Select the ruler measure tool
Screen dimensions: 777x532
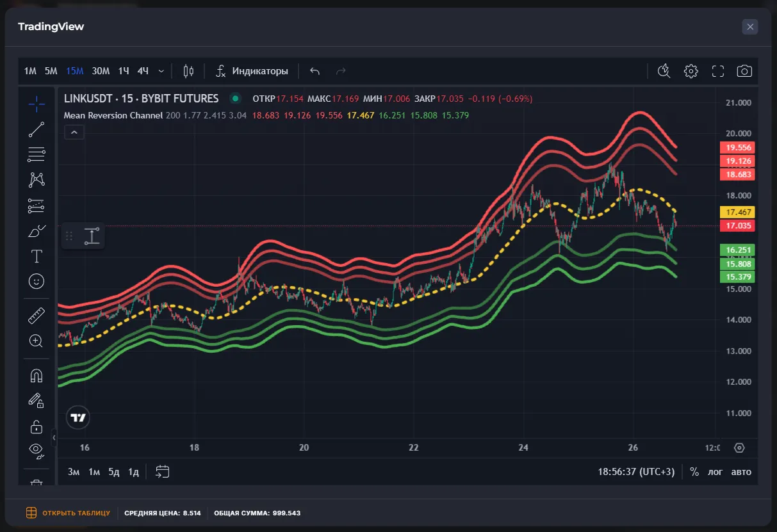37,316
